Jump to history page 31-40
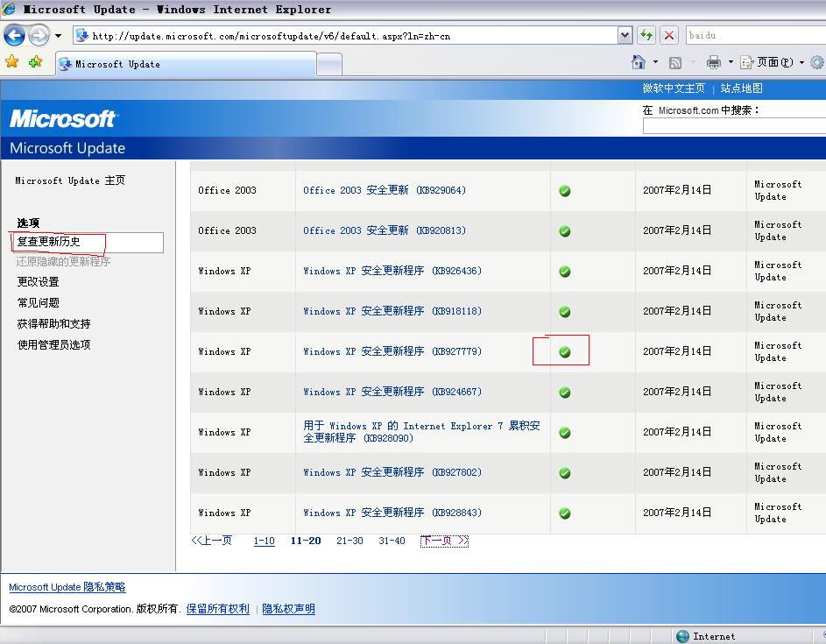Screen dimensions: 826x644 click(392, 541)
